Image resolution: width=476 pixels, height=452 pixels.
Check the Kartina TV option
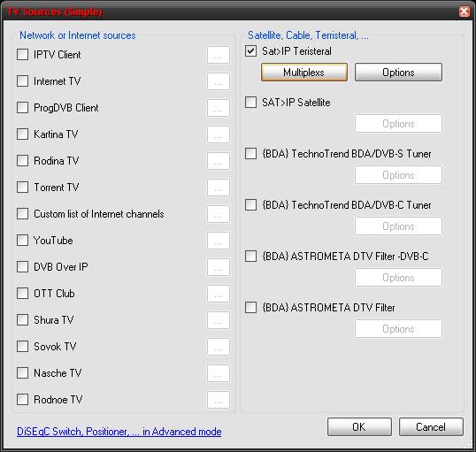pos(22,134)
